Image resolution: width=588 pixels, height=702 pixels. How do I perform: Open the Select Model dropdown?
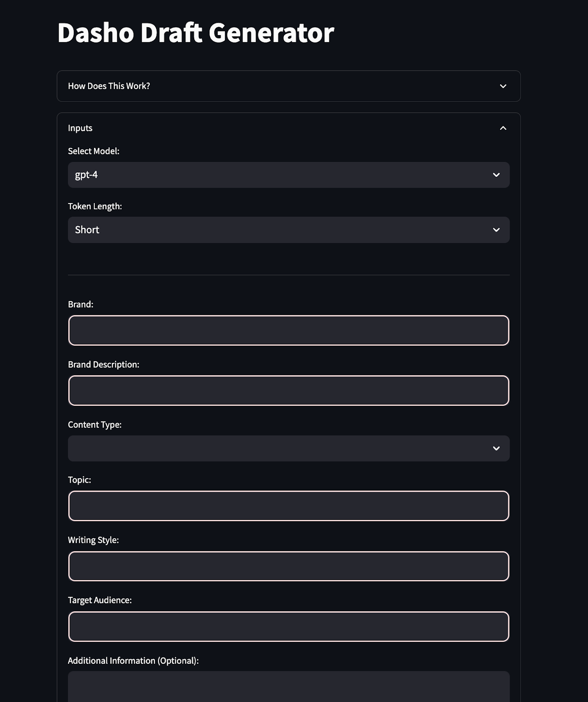click(x=289, y=175)
